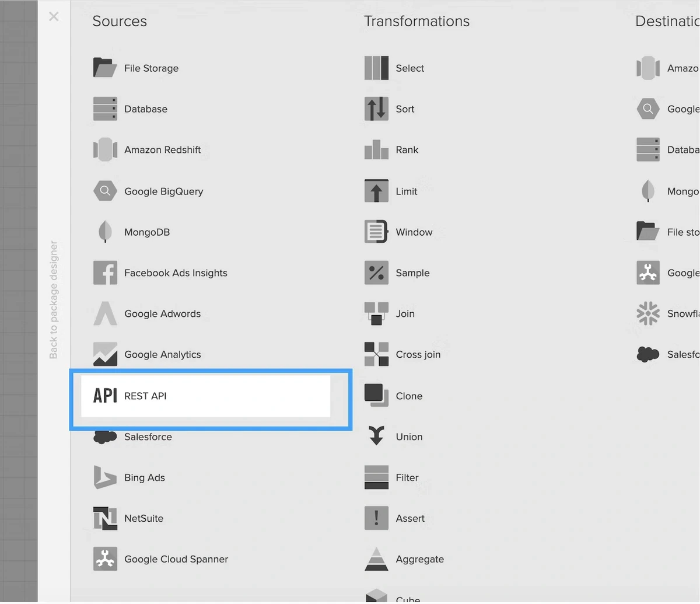This screenshot has height=604, width=700.
Task: Select the Filter transformation icon
Action: tap(376, 477)
